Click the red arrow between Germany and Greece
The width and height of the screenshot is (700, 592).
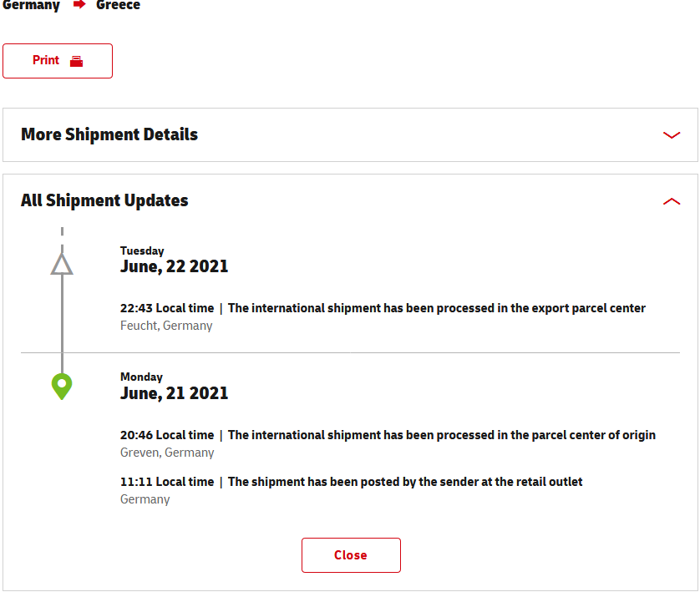pos(79,5)
